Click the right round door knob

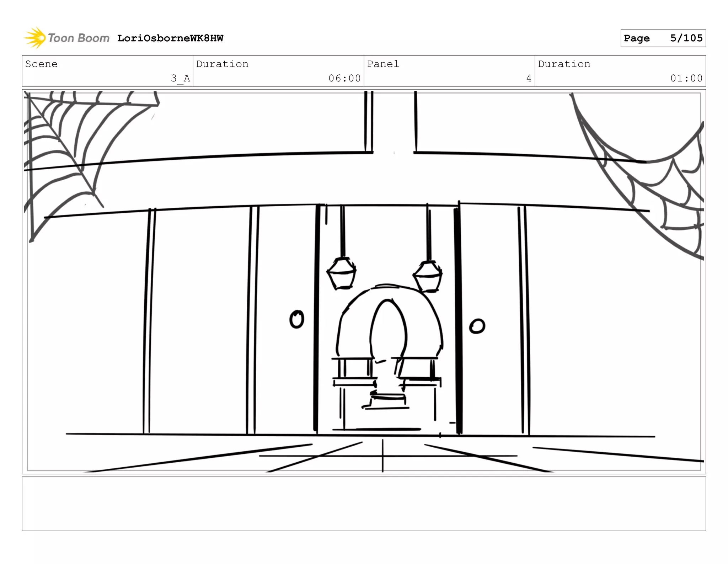477,326
